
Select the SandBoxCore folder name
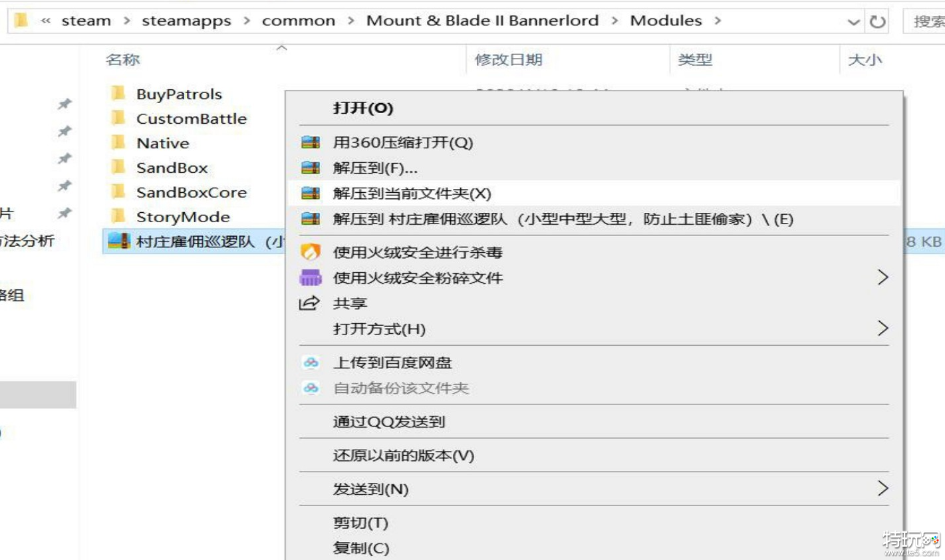[192, 192]
